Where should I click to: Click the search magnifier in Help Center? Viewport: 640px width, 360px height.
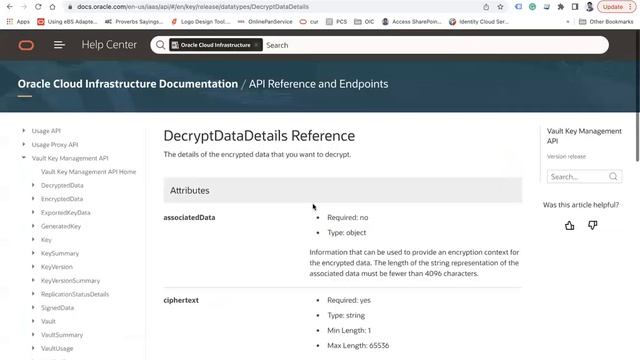[x=160, y=45]
